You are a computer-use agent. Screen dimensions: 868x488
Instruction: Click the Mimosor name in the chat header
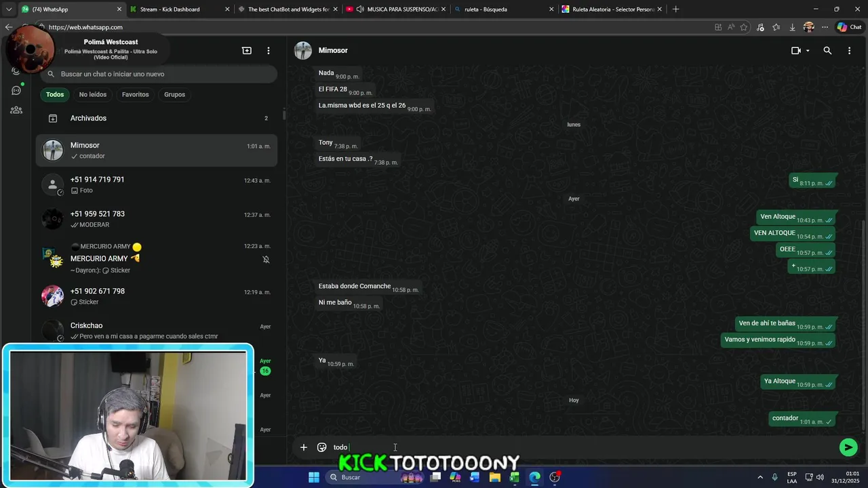333,51
